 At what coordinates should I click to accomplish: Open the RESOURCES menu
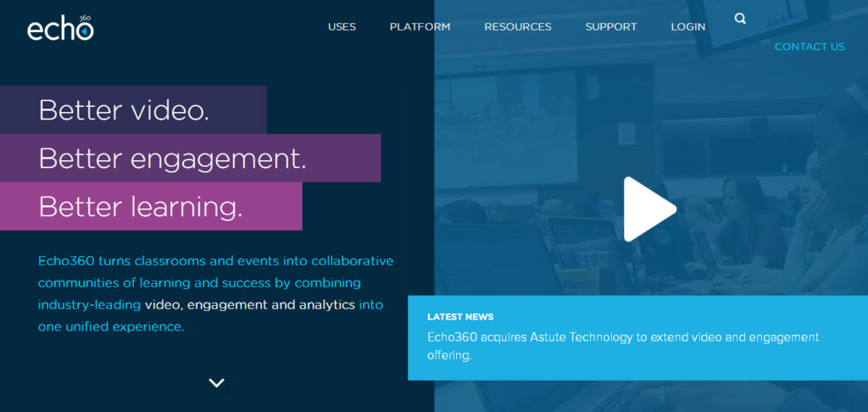[518, 26]
